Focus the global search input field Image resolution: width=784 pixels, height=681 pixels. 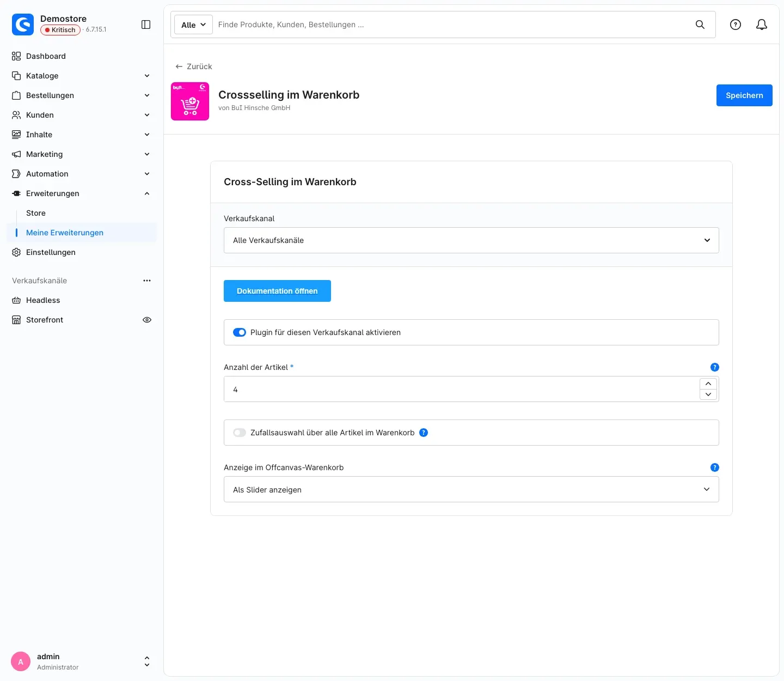[x=452, y=25]
